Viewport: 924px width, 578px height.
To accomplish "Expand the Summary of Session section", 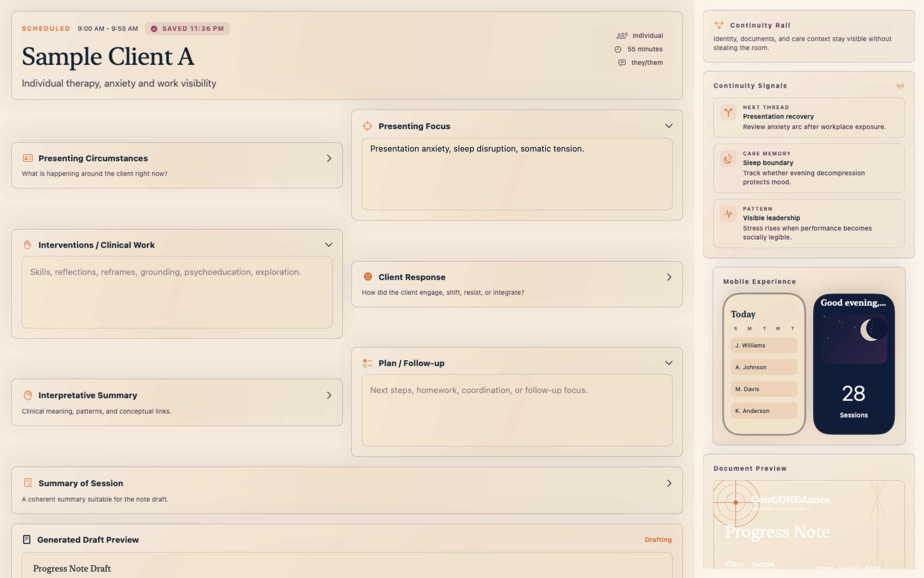I will coord(669,483).
